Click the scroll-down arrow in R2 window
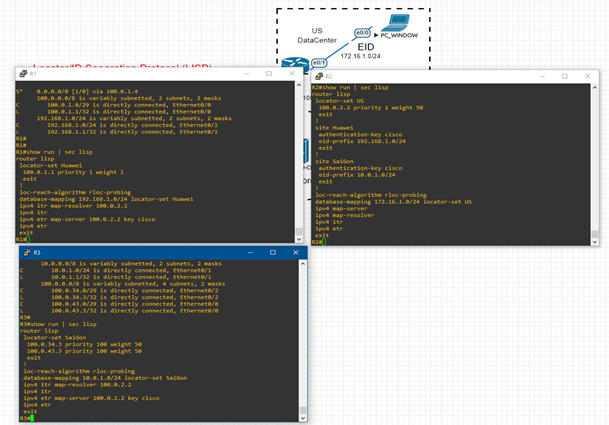 click(x=595, y=242)
